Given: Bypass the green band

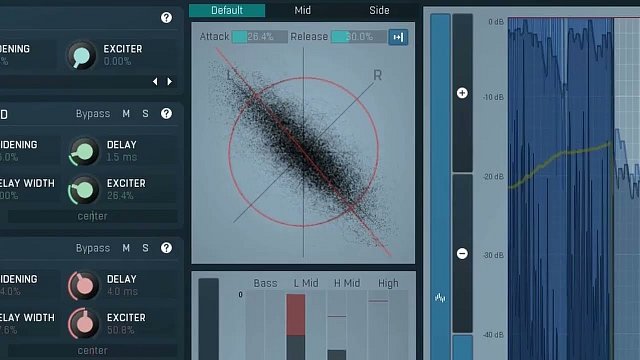Looking at the screenshot, I should (x=93, y=113).
